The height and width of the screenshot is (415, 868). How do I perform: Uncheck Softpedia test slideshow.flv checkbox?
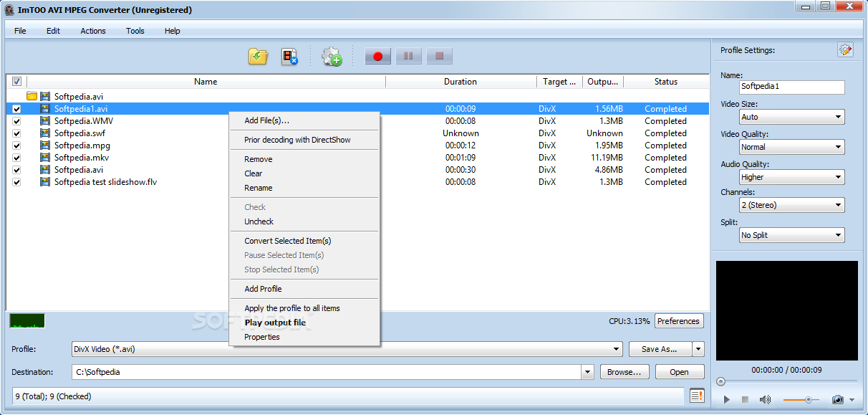click(x=16, y=182)
